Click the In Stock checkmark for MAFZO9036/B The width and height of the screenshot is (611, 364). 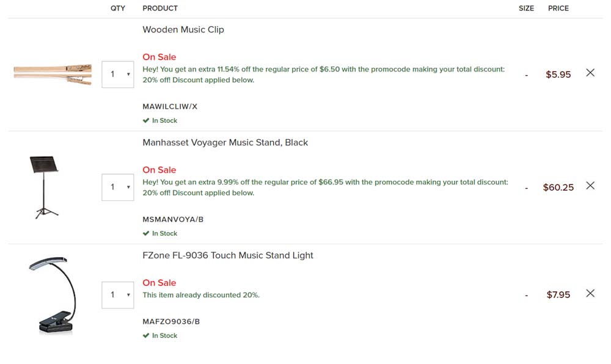146,335
